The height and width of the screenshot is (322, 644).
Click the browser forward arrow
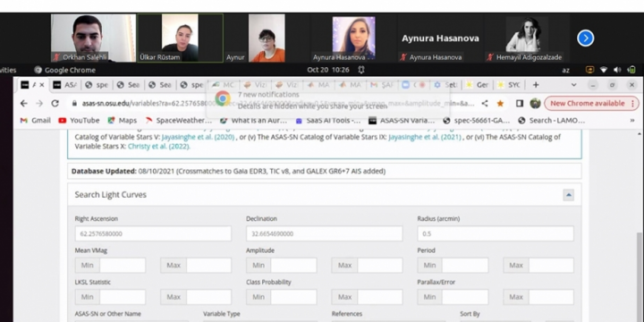click(39, 104)
